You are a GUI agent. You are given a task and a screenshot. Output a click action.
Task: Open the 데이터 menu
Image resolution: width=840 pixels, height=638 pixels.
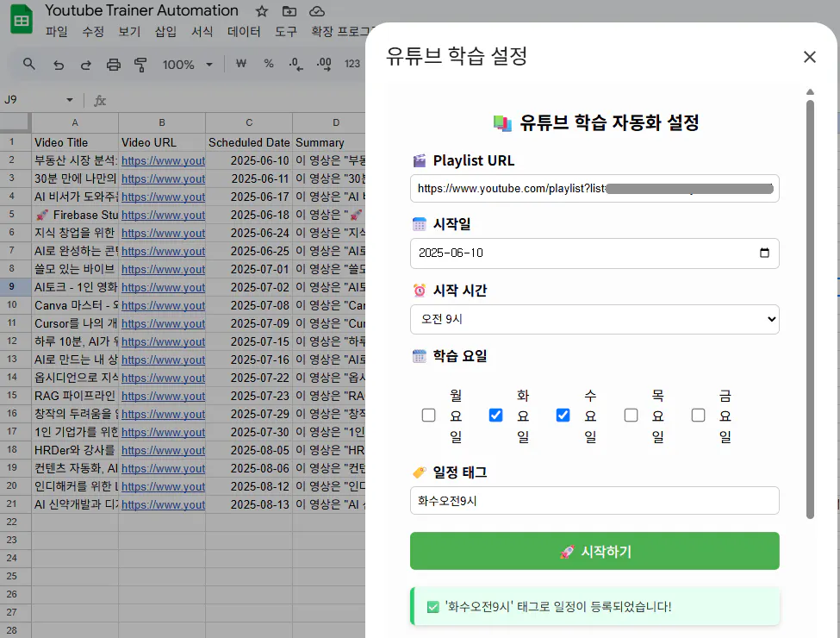tap(244, 32)
